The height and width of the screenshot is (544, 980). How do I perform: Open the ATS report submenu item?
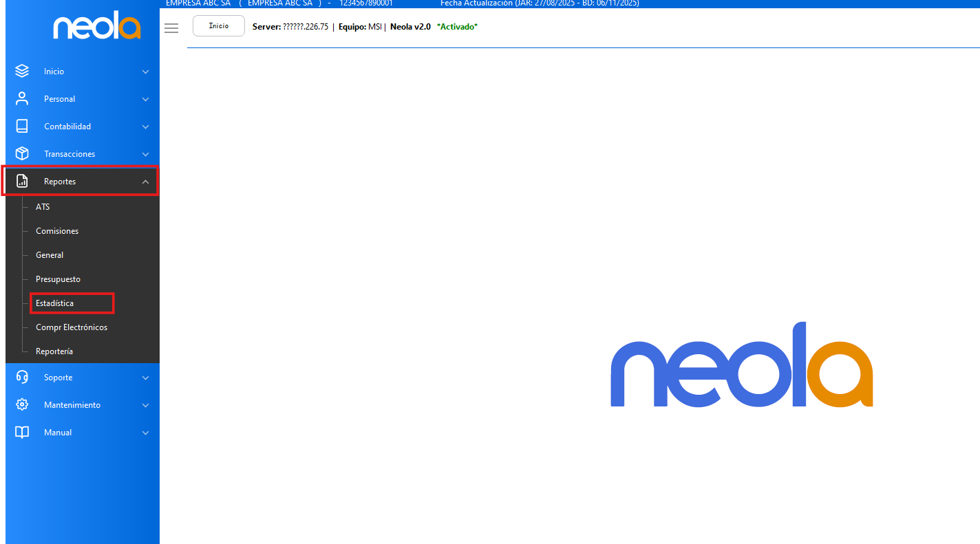[43, 207]
